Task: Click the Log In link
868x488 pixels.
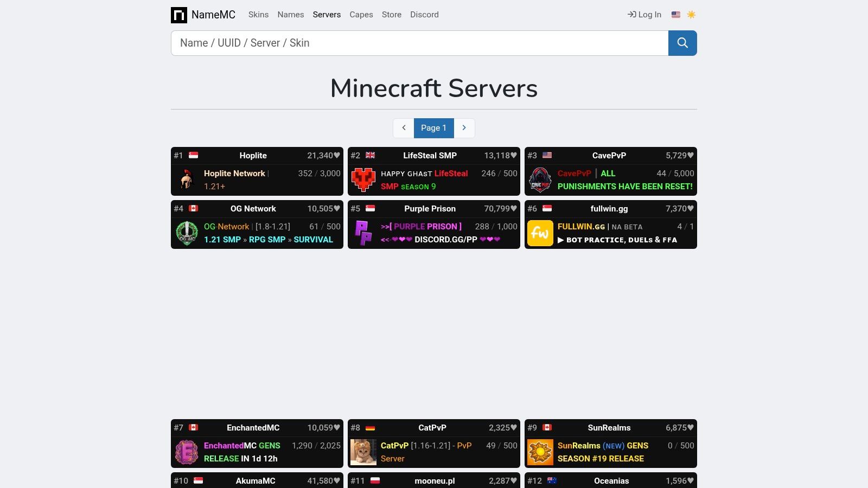Action: click(644, 15)
